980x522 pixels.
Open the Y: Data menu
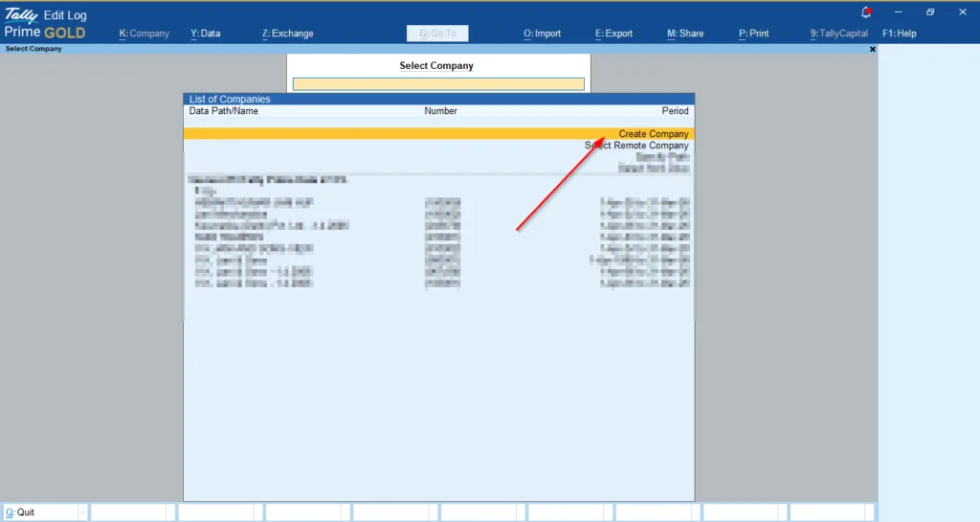click(x=205, y=34)
